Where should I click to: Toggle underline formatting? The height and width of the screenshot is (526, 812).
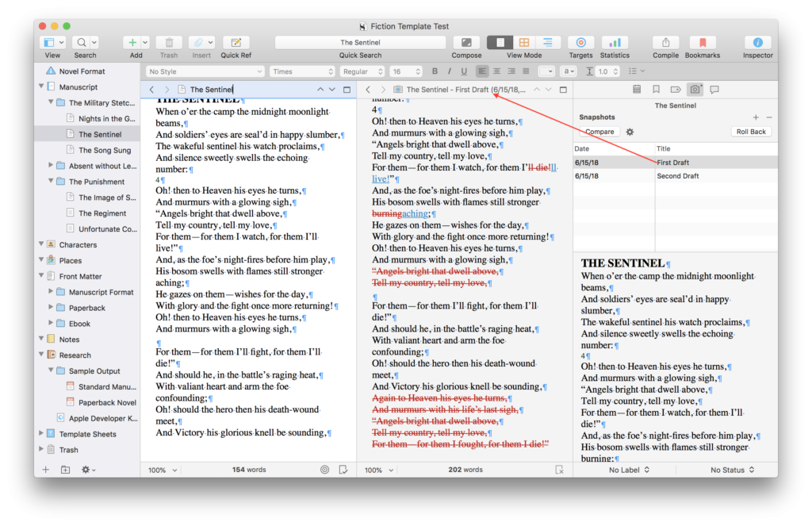click(463, 71)
